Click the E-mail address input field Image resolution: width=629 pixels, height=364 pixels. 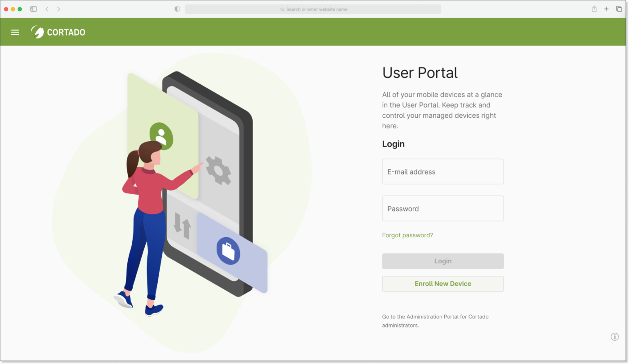pyautogui.click(x=443, y=171)
